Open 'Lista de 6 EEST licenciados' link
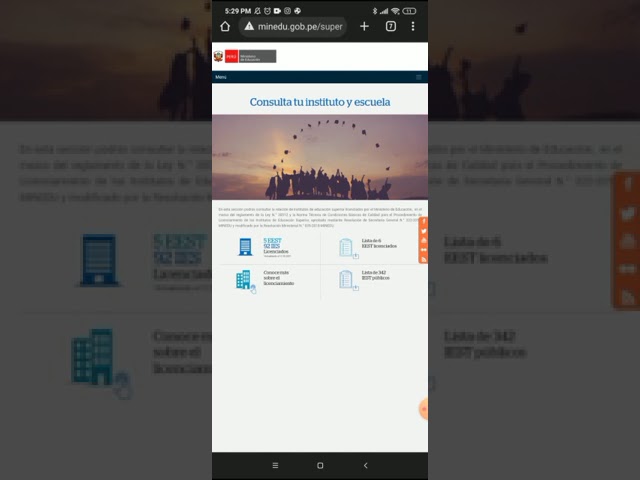 pos(379,245)
